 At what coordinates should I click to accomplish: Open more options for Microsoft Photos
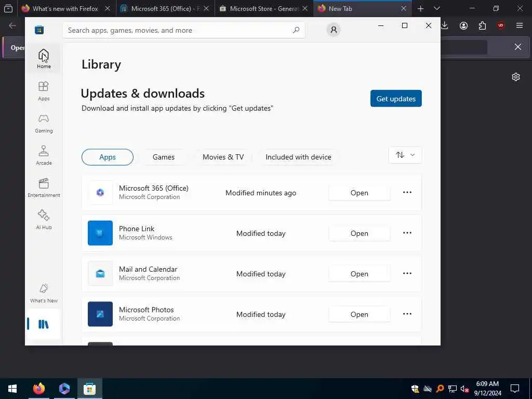point(407,314)
